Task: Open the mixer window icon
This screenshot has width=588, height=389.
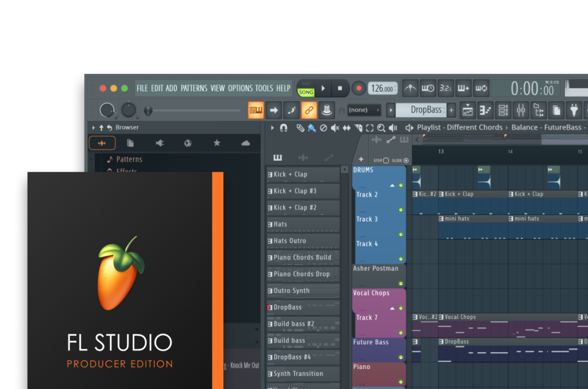Action: tap(520, 110)
